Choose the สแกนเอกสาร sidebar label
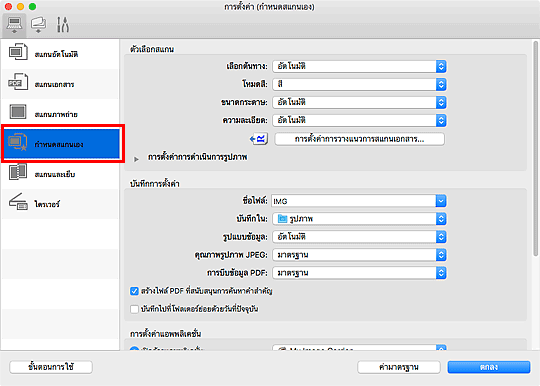Screen dimensions: 540x386 click(x=54, y=84)
